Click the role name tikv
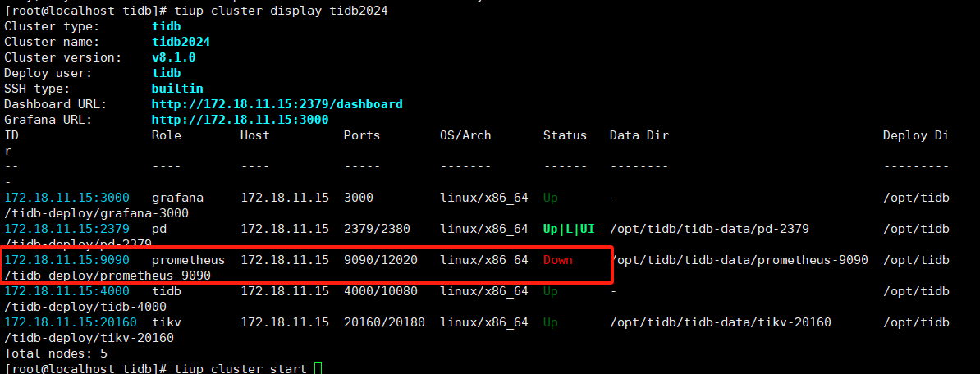Image resolution: width=980 pixels, height=374 pixels. 167,322
